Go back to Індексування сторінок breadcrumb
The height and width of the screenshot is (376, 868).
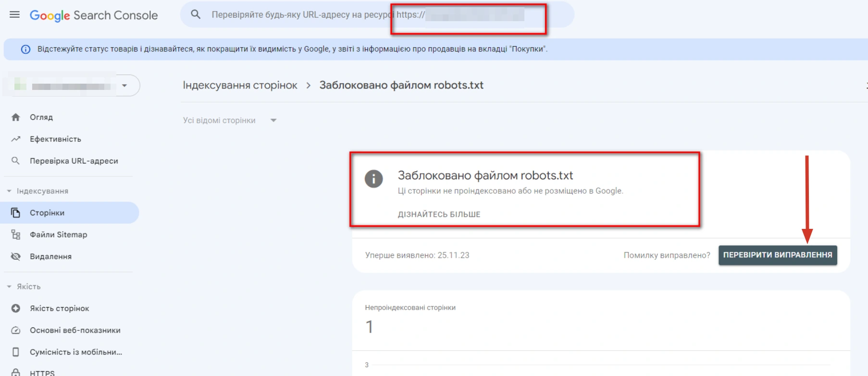(x=240, y=86)
